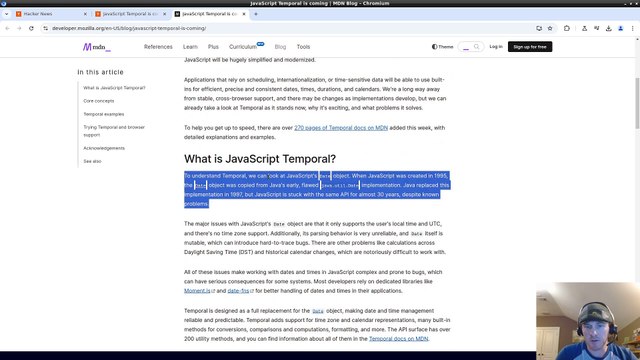The height and width of the screenshot is (360, 640).
Task: Open the Curriculum nav item
Action: click(x=243, y=47)
